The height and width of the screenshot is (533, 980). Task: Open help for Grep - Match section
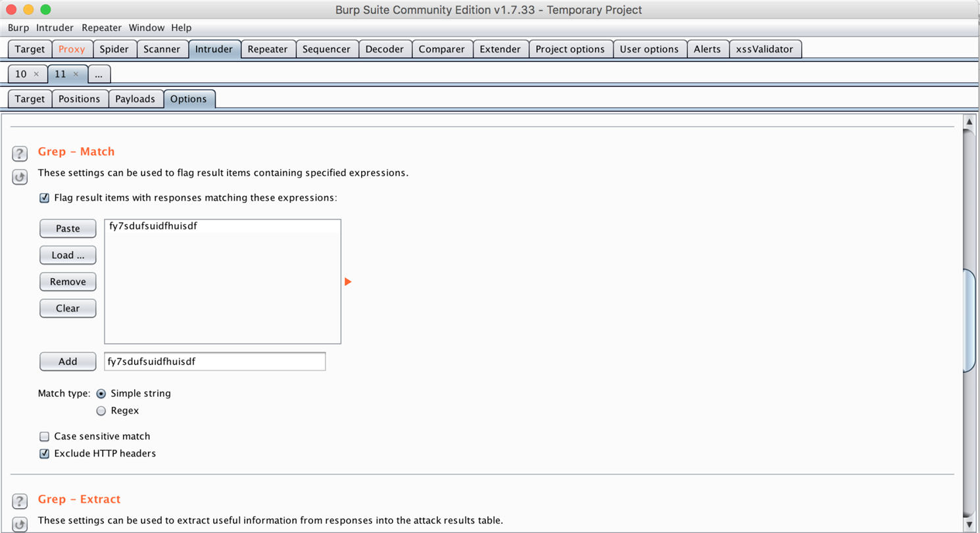tap(20, 154)
